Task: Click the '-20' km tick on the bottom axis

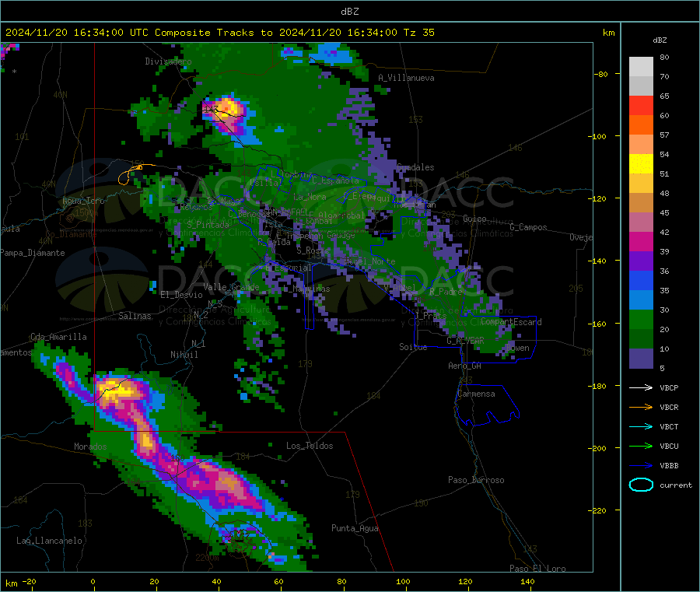Action: click(x=29, y=581)
